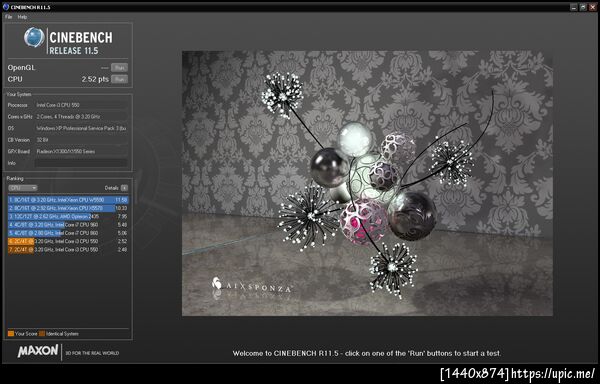Select Core i3 550 row scoring 2.48
The width and height of the screenshot is (600, 384).
pos(68,250)
